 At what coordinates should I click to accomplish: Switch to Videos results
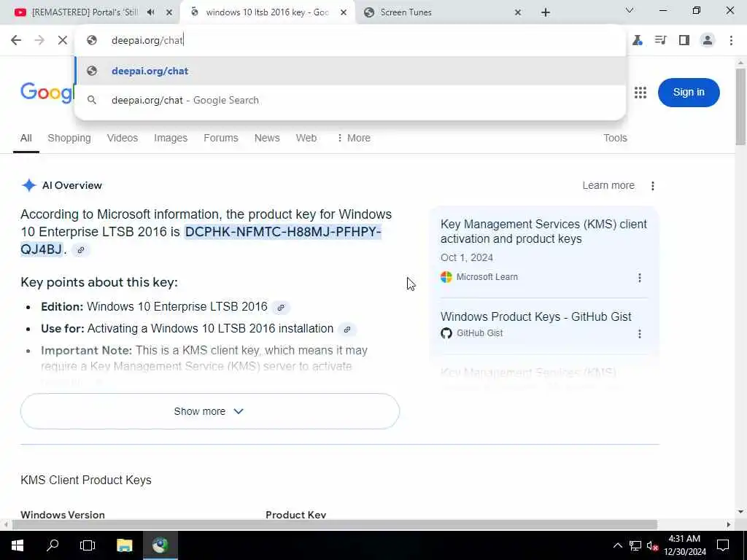[123, 138]
